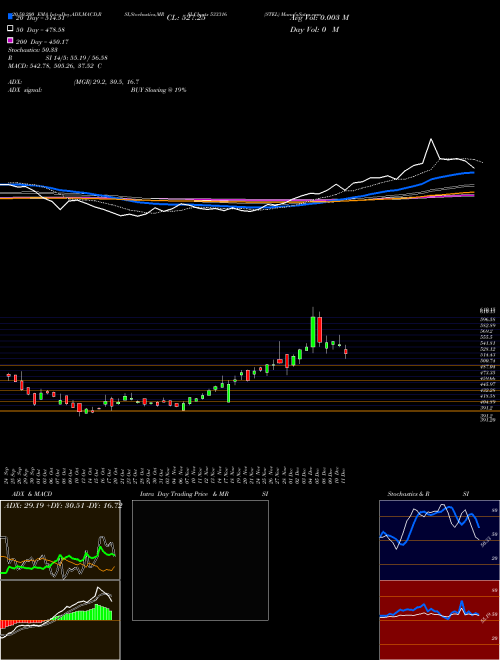Image resolution: width=500 pixels, height=660 pixels.
Task: Click the 'Intra Day Trading Price & MR' title
Action: pyautogui.click(x=184, y=494)
